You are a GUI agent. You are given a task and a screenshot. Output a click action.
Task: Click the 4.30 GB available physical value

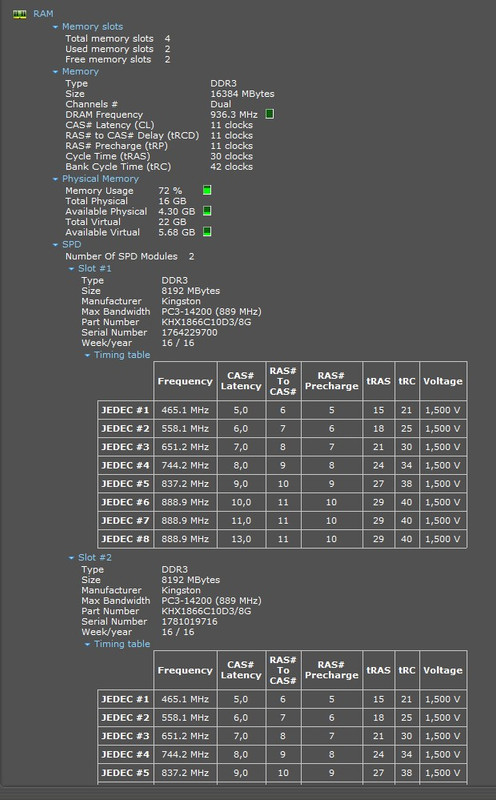coord(177,212)
